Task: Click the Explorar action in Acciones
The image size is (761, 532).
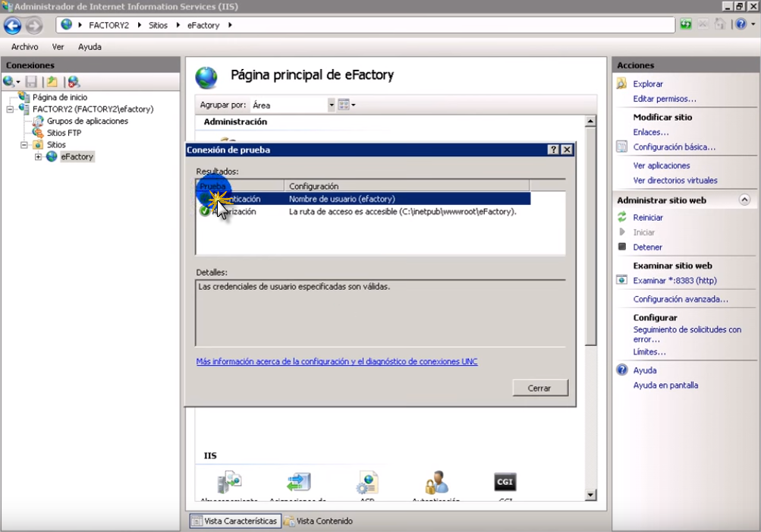Action: point(647,84)
